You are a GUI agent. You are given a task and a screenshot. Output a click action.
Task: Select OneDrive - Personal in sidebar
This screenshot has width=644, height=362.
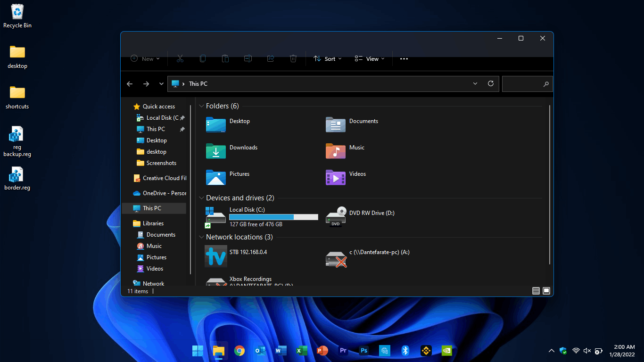point(160,193)
